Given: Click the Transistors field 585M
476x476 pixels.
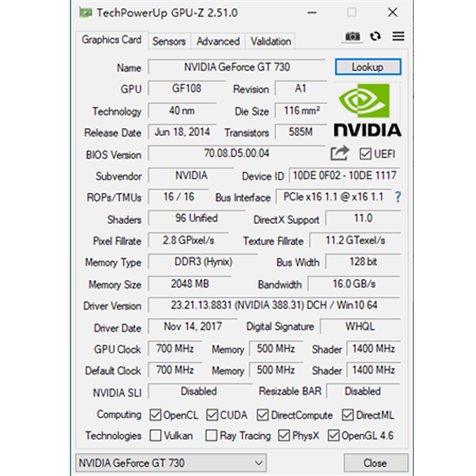Looking at the screenshot, I should [301, 132].
